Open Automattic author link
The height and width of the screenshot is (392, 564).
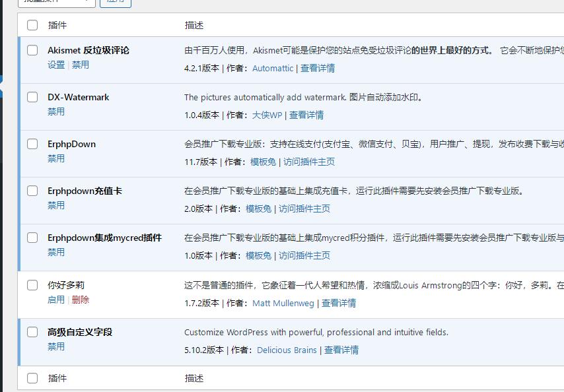pyautogui.click(x=272, y=67)
